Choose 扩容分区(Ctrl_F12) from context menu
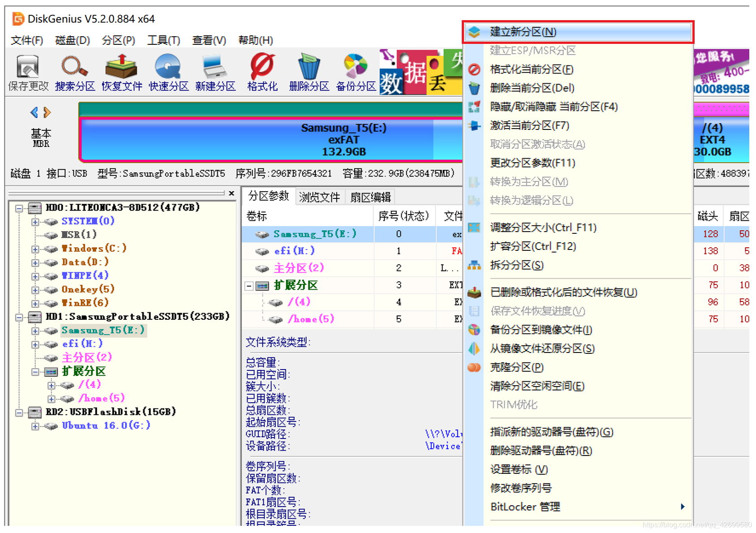This screenshot has height=533, width=756. 533,246
